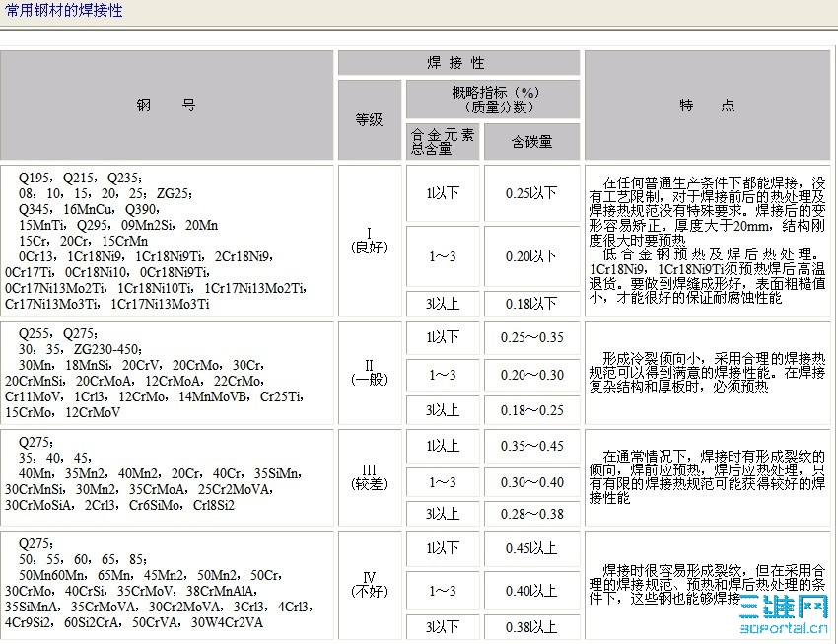Select the 3以下 cell beside 0.38以上
Image resolution: width=838 pixels, height=644 pixels.
coord(443,627)
